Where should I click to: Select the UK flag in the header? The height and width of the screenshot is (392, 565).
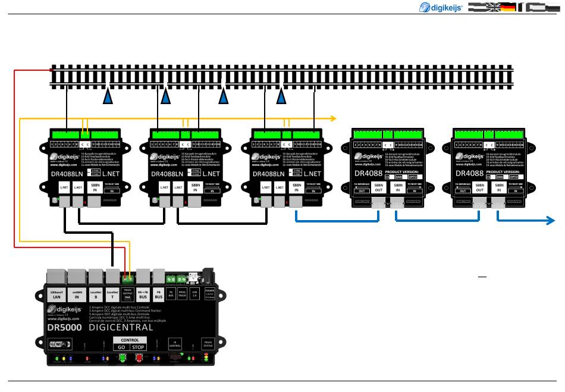tap(493, 7)
